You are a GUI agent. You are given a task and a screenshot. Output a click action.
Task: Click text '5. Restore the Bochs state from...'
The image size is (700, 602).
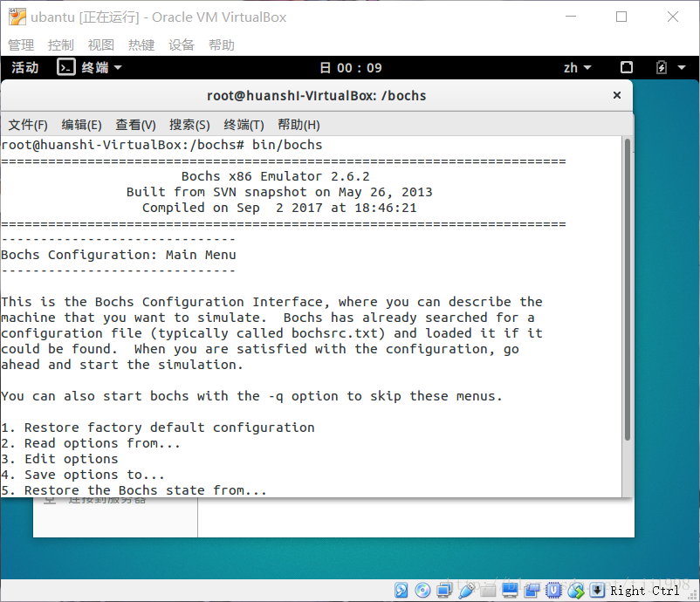tap(134, 490)
